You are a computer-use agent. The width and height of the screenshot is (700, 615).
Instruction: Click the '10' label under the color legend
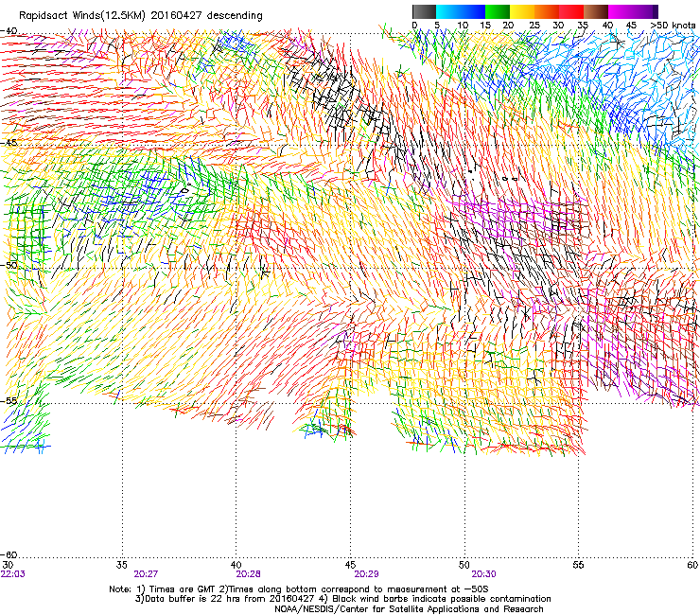click(463, 26)
